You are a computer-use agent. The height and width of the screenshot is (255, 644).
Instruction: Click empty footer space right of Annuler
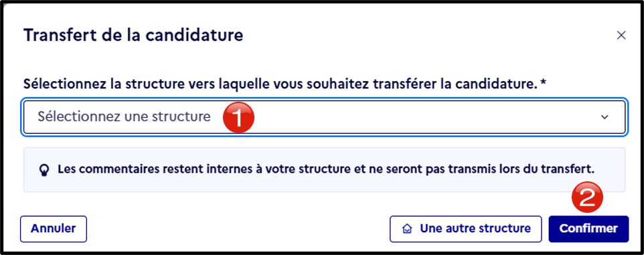(x=238, y=229)
